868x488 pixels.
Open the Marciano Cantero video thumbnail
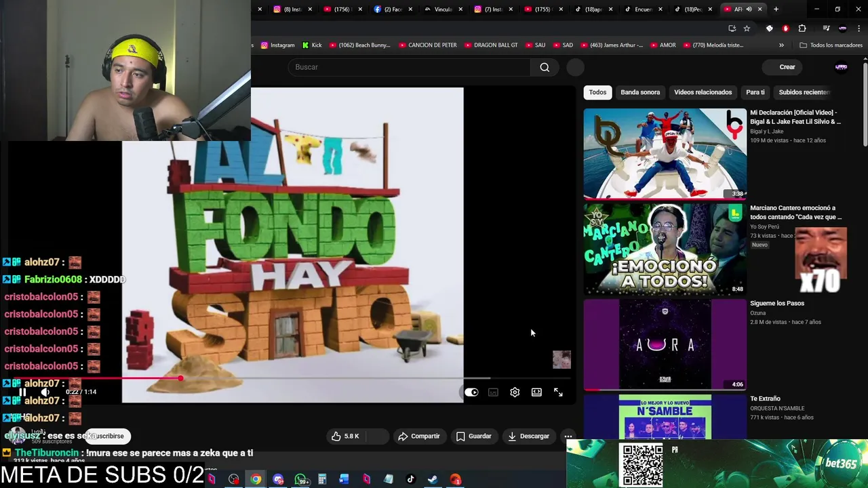(x=665, y=249)
